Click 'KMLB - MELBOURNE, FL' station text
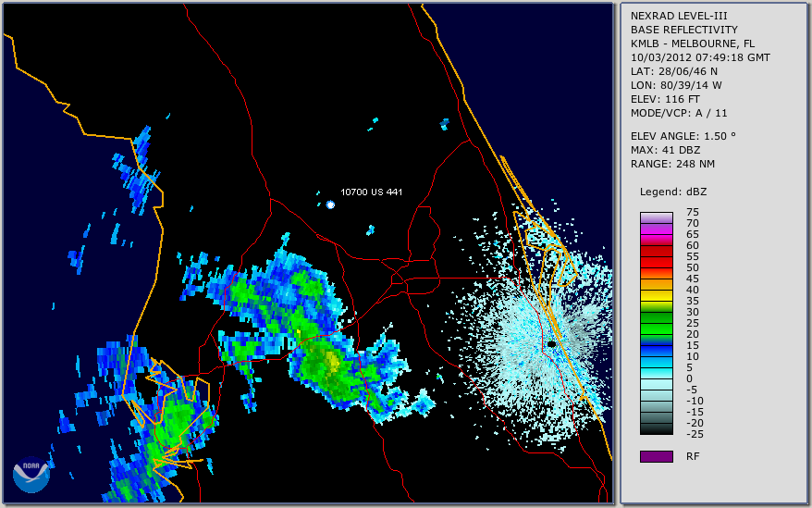The image size is (812, 508). 693,43
